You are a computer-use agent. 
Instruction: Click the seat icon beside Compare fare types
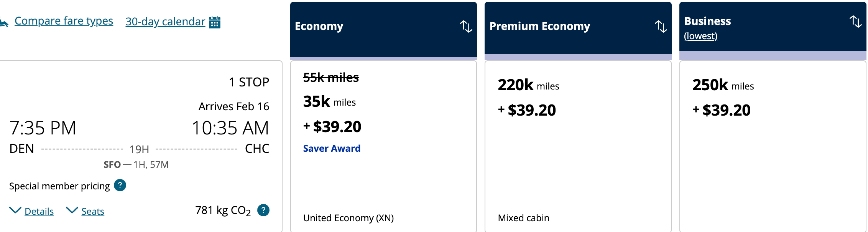coord(4,23)
